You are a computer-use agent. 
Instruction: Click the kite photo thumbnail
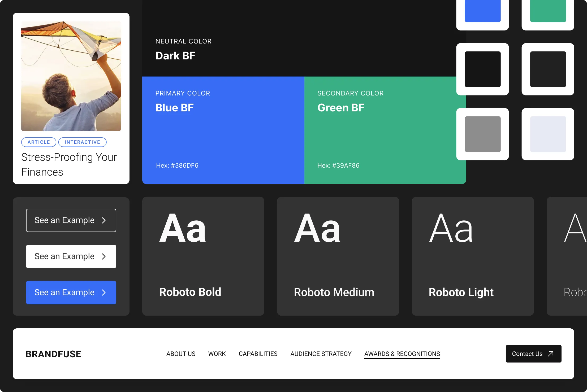(x=71, y=76)
